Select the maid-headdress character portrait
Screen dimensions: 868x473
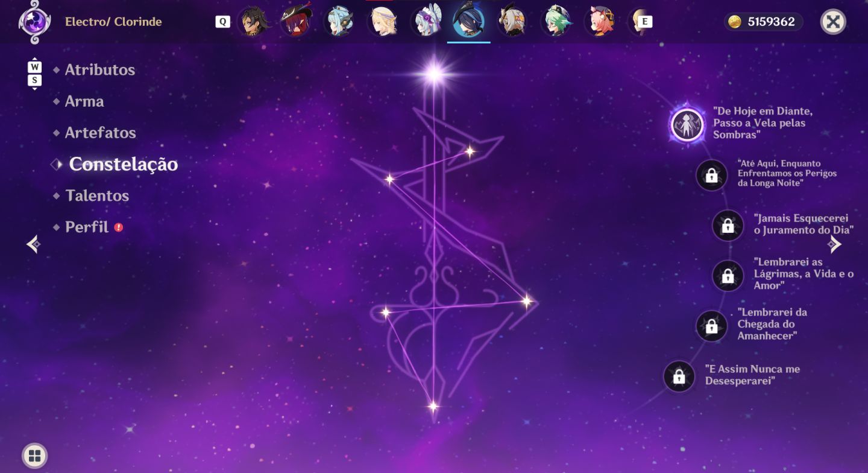click(426, 22)
